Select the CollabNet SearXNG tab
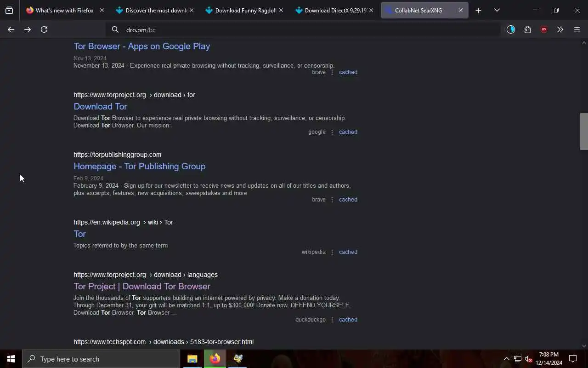 424,10
